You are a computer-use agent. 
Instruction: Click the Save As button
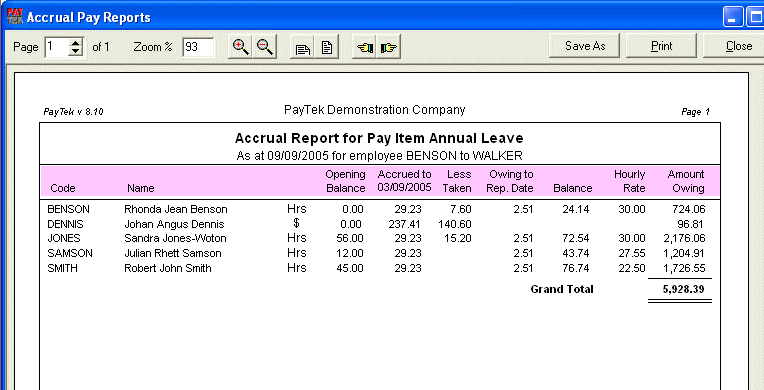(585, 46)
